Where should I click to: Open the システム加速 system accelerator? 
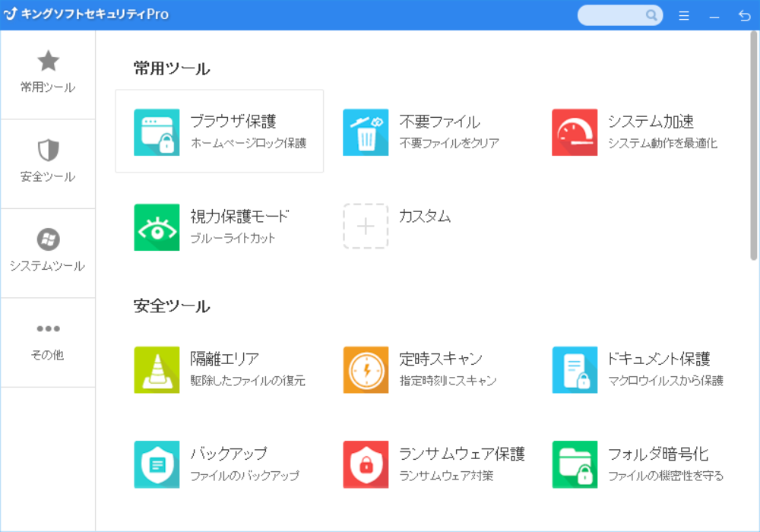(x=623, y=131)
